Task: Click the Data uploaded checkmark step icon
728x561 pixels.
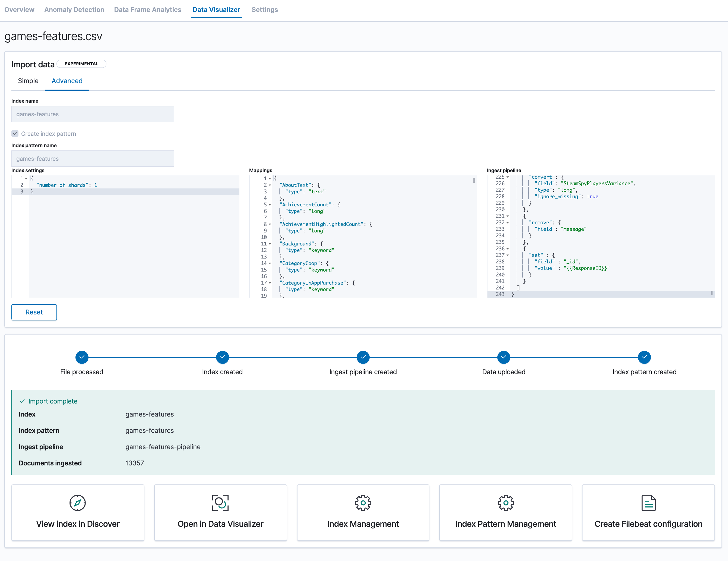Action: (504, 357)
